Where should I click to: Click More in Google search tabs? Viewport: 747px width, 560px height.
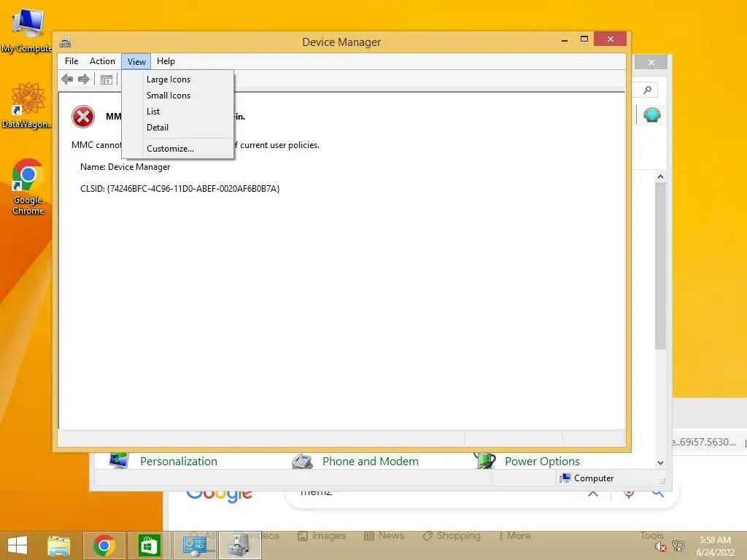tap(514, 536)
